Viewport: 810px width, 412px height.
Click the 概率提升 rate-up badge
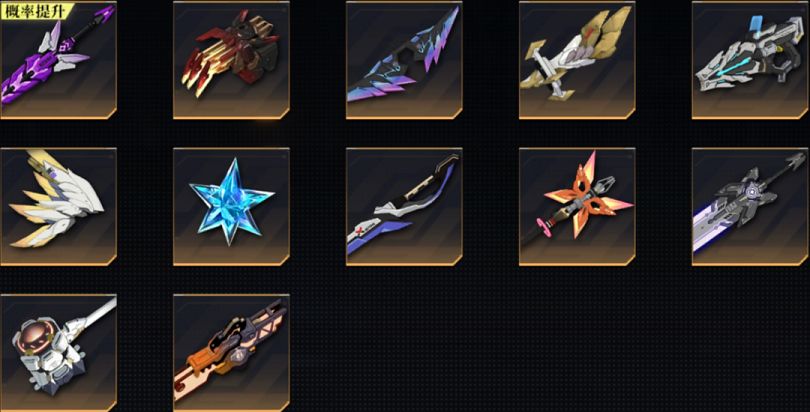click(37, 11)
